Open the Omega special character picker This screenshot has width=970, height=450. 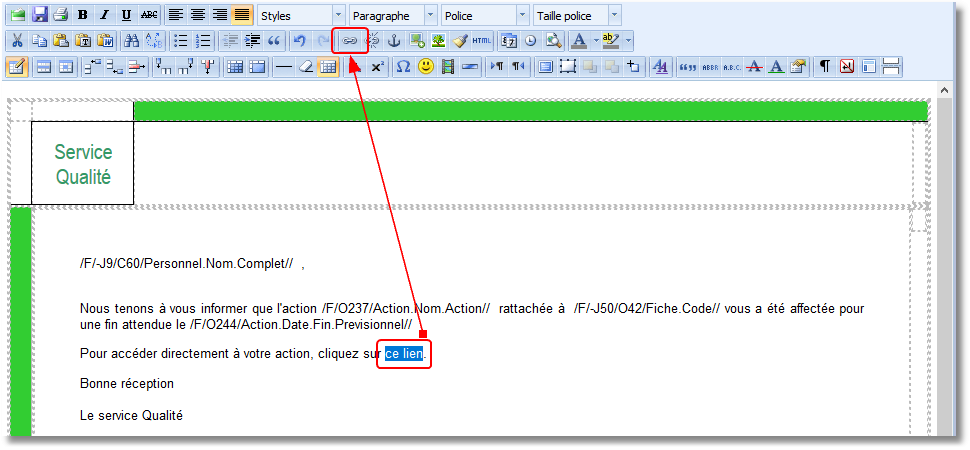pos(403,67)
